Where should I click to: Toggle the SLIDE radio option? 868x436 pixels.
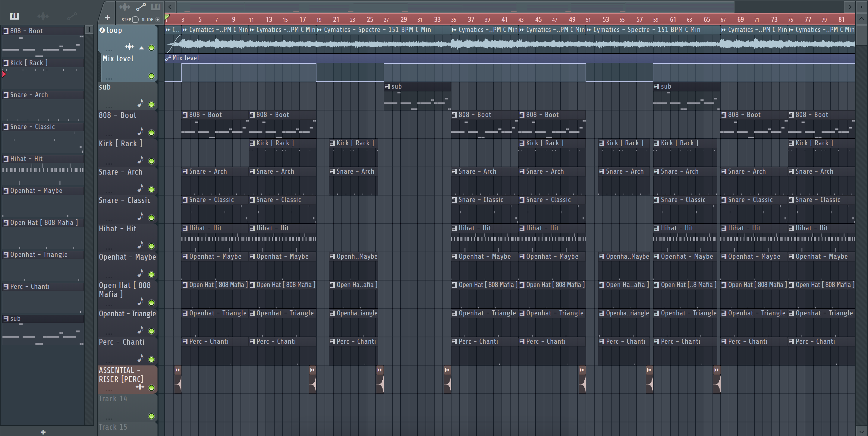(157, 20)
